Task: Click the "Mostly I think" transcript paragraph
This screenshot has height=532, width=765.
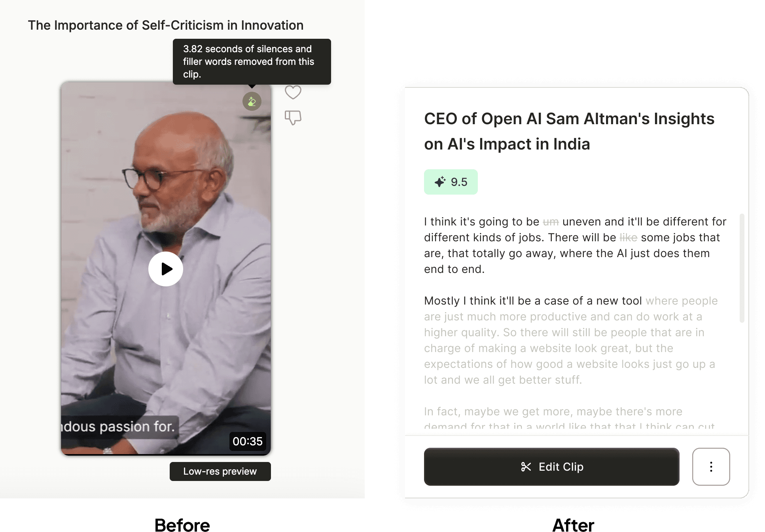Action: tap(571, 340)
